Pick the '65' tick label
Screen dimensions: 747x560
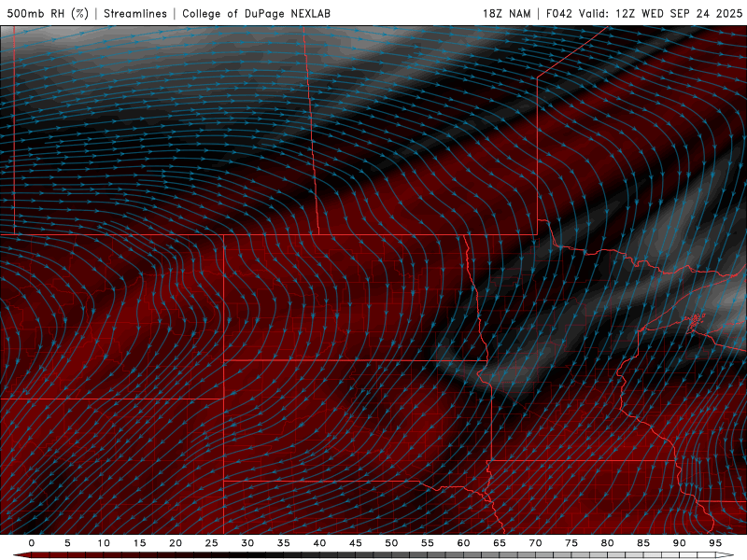(x=500, y=543)
